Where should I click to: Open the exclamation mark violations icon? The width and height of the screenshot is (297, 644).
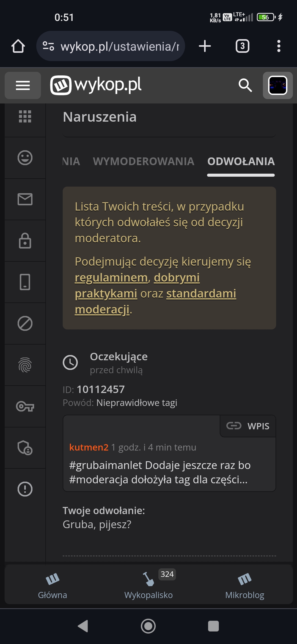click(25, 489)
